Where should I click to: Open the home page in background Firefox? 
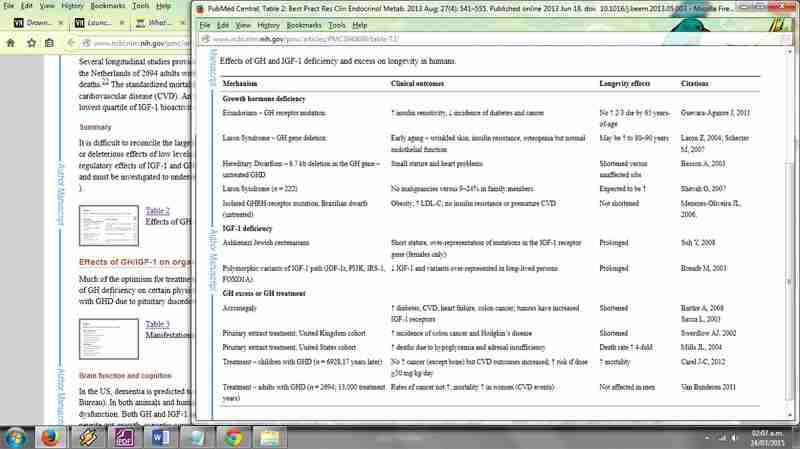pos(10,43)
